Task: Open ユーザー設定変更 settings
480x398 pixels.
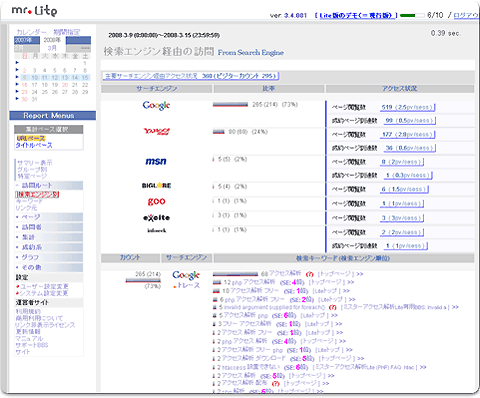Action: point(44,286)
